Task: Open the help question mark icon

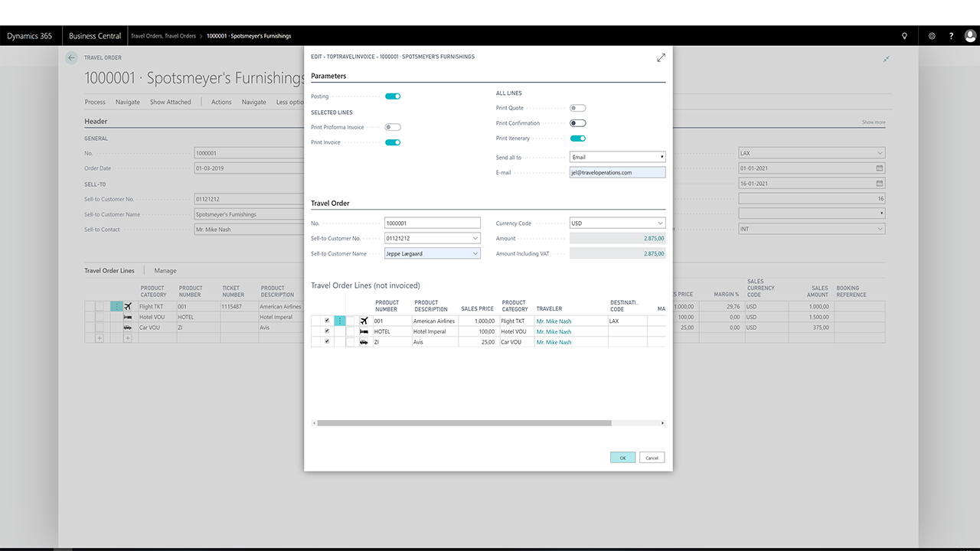Action: (952, 36)
